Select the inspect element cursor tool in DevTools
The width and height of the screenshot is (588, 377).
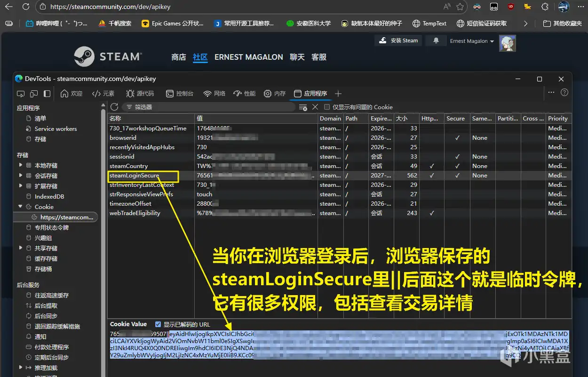pyautogui.click(x=20, y=93)
